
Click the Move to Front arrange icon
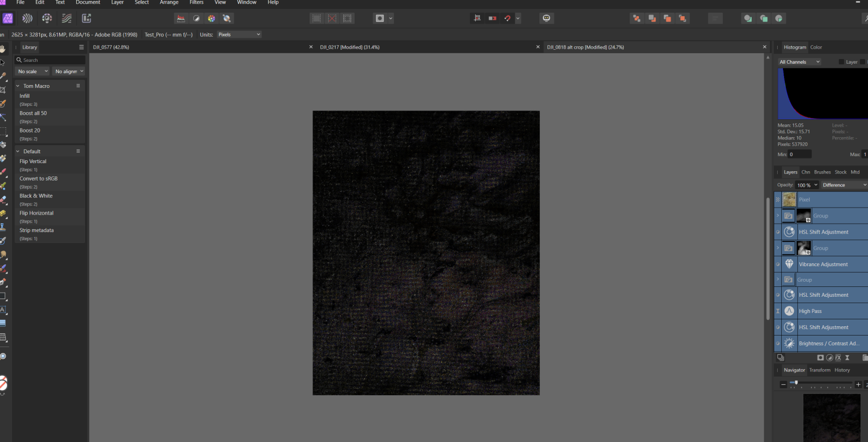point(682,19)
